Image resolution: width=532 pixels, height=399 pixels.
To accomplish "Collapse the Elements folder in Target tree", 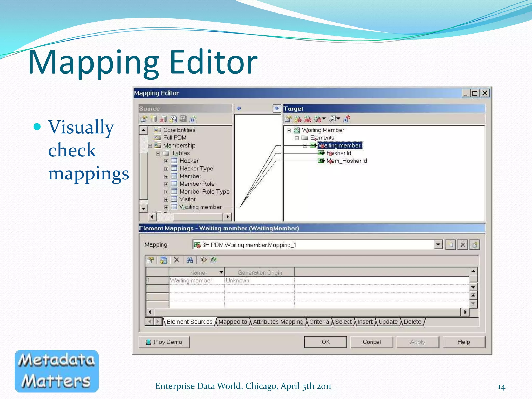I will pos(297,138).
